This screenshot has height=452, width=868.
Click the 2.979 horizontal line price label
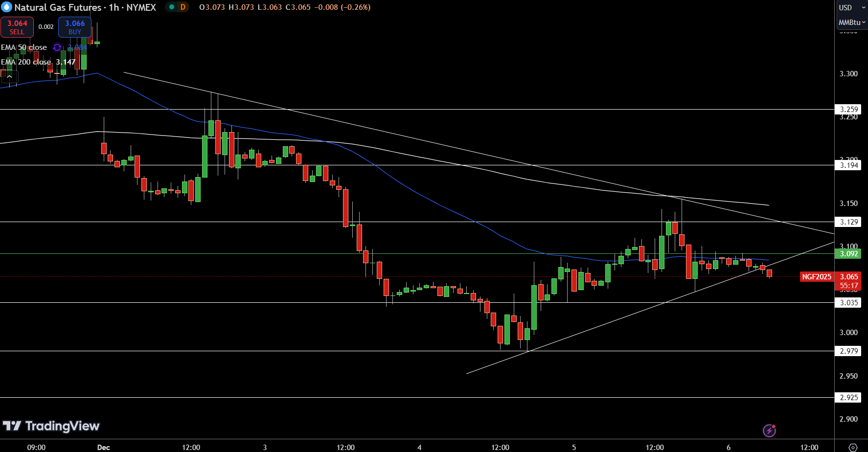tap(848, 351)
